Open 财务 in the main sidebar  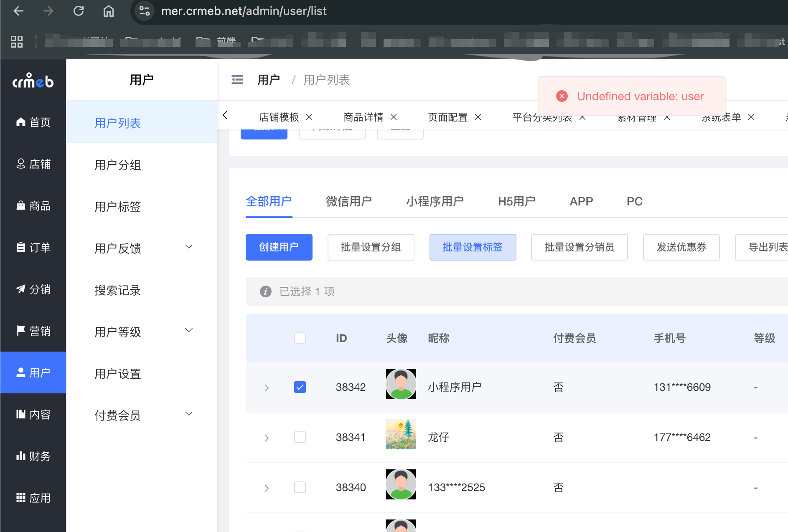pyautogui.click(x=33, y=456)
